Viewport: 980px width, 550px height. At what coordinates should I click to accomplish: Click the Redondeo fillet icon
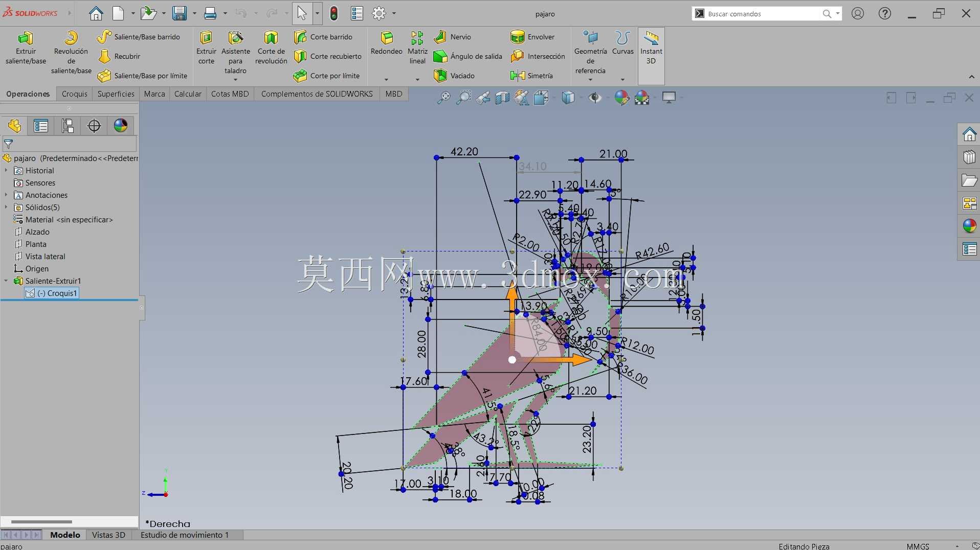[387, 38]
